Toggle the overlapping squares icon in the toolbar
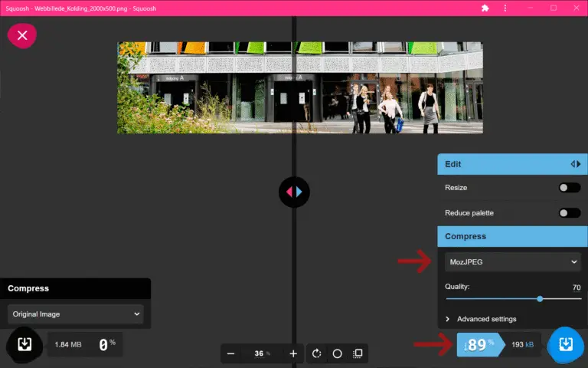This screenshot has height=368, width=588. (x=358, y=353)
